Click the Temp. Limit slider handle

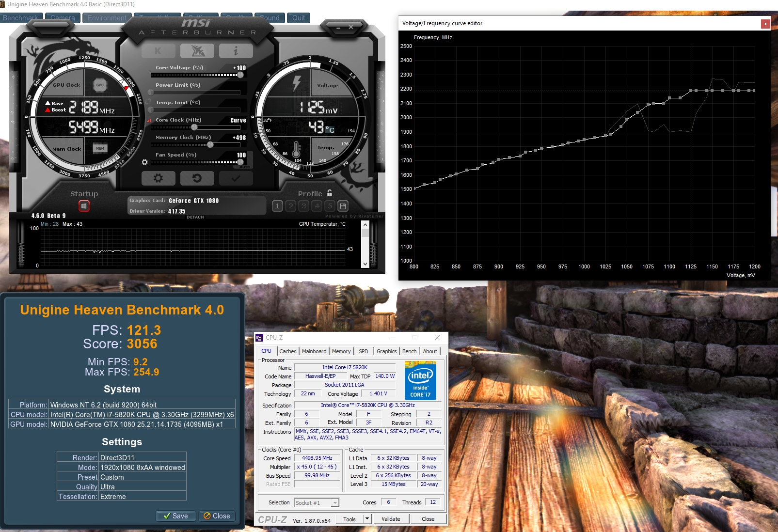point(151,110)
